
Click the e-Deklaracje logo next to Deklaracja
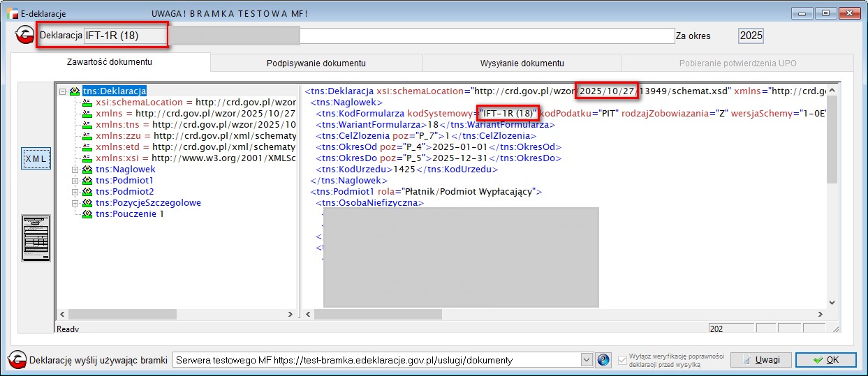point(26,36)
